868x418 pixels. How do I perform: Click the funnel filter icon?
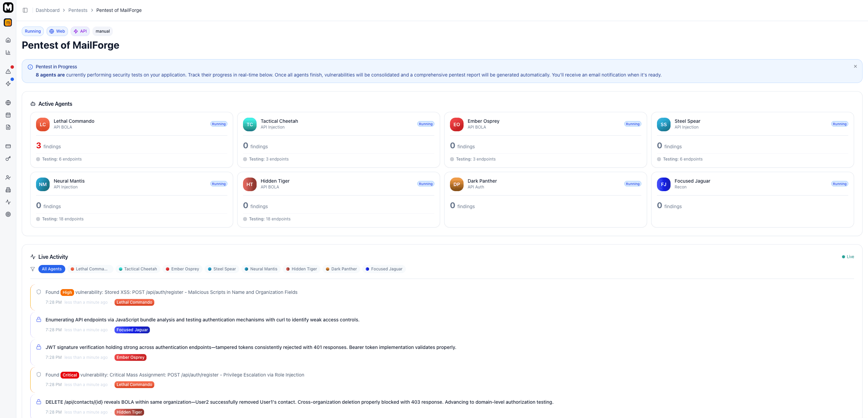[33, 269]
